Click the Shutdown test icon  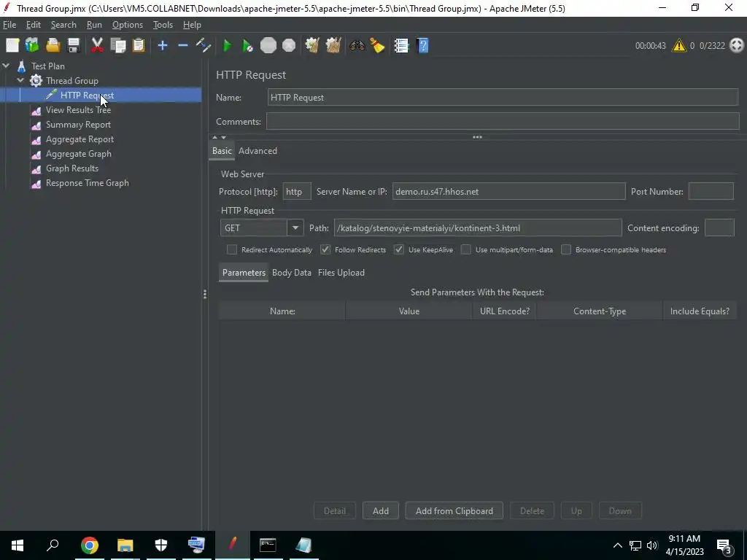tap(289, 45)
